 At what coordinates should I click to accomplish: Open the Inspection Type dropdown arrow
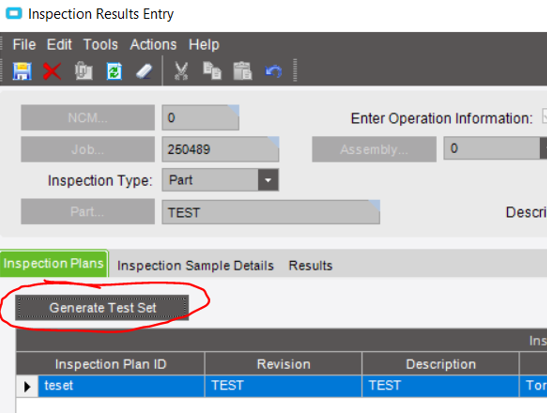(x=268, y=180)
